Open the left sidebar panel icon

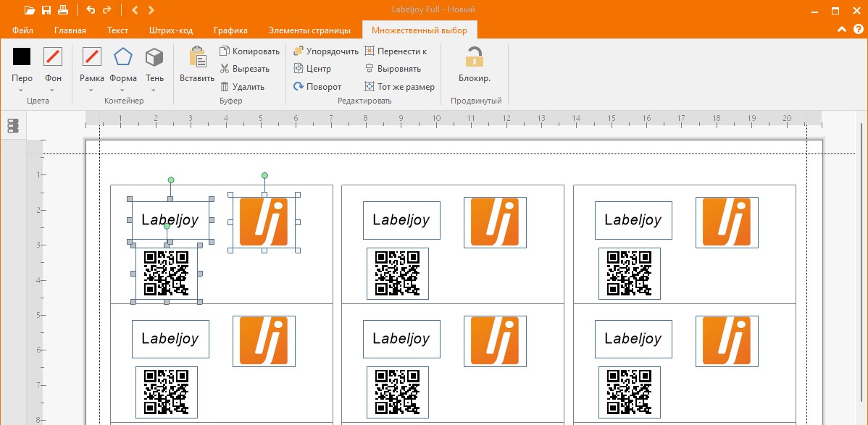pos(13,126)
